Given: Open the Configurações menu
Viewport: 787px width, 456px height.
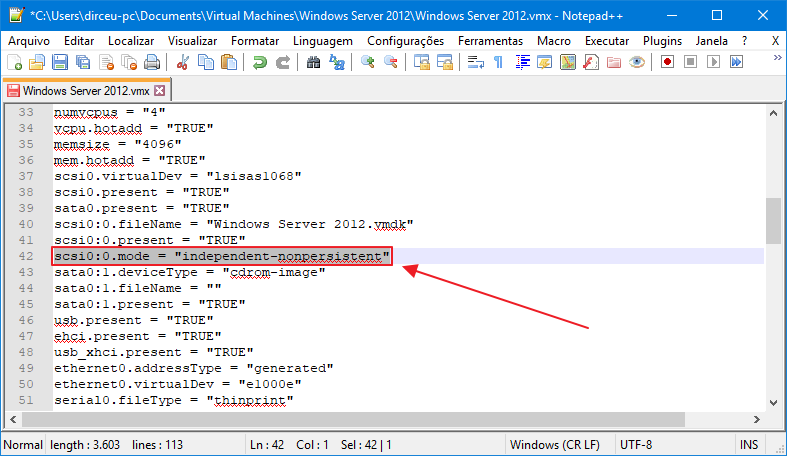Looking at the screenshot, I should [x=406, y=41].
